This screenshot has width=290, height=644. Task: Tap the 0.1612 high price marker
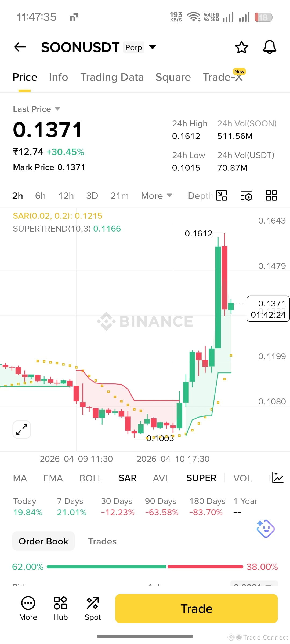(x=198, y=233)
